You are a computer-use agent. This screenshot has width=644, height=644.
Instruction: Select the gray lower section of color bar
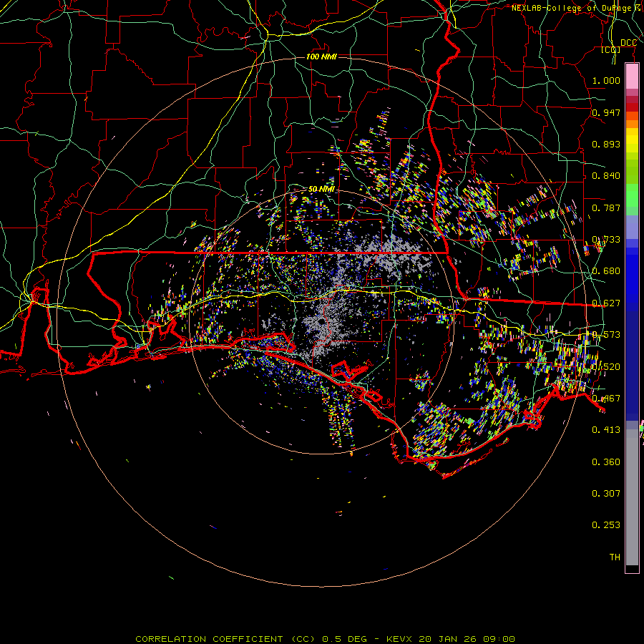[x=632, y=498]
